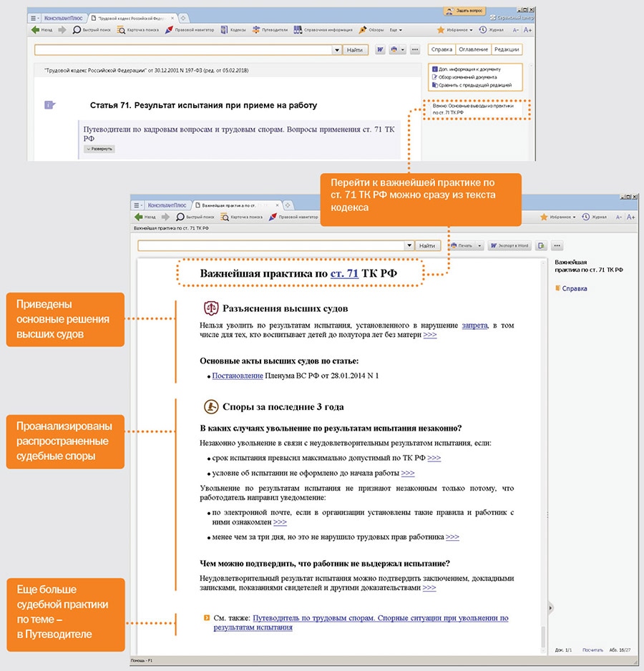Screen dimensions: 644x671
Task: Focus the search field in top window
Action: pos(184,50)
